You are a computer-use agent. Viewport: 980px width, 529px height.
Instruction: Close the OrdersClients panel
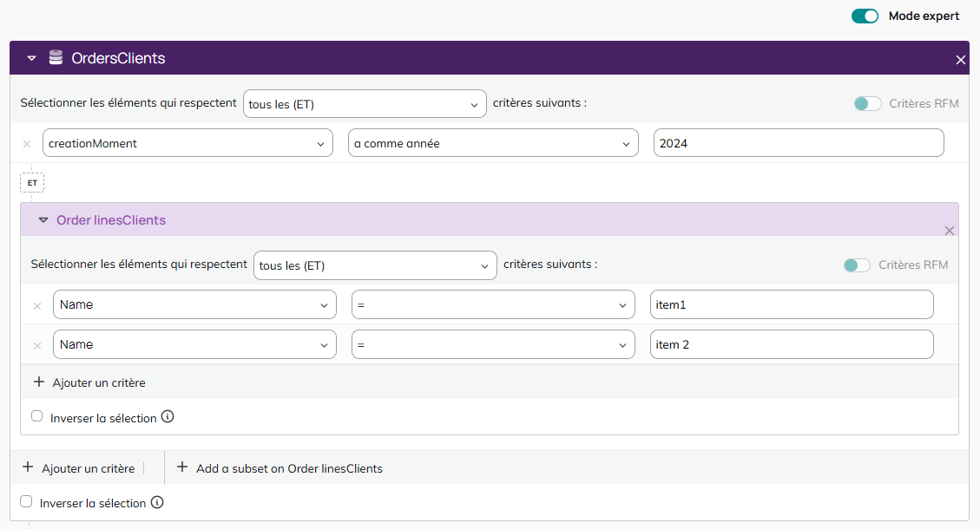pos(961,60)
